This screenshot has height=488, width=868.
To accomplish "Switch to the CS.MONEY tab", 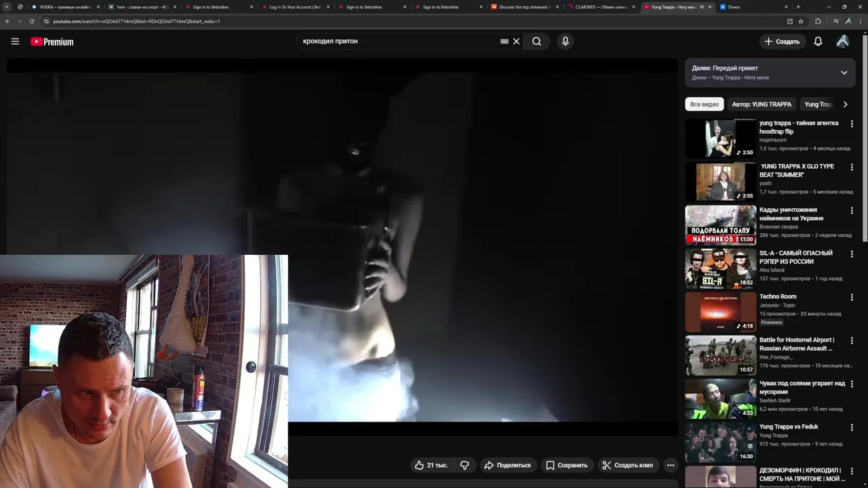I will 601,7.
